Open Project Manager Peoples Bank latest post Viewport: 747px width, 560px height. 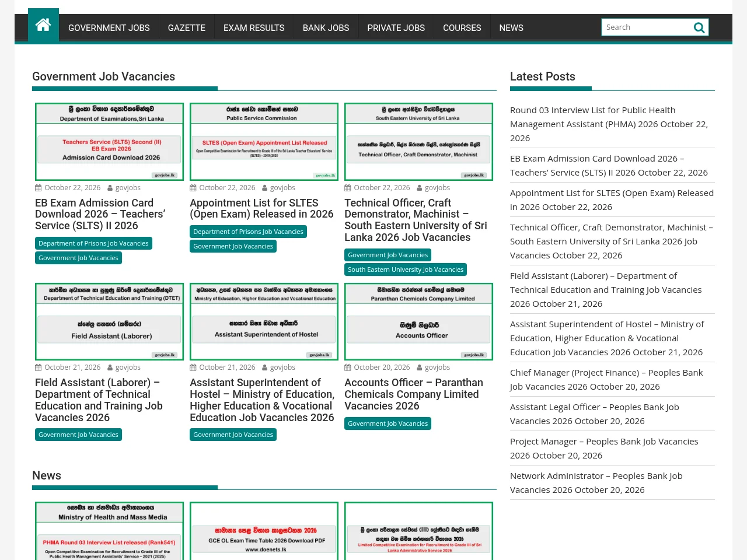point(604,448)
